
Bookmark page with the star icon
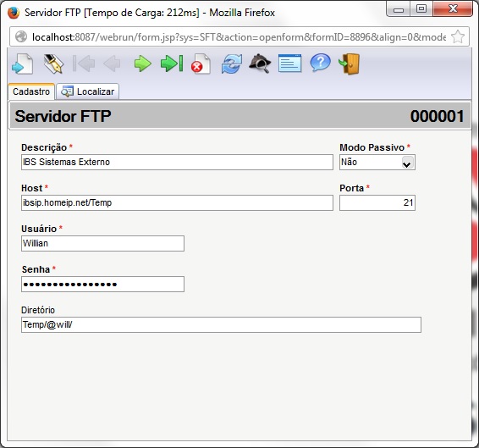(458, 37)
